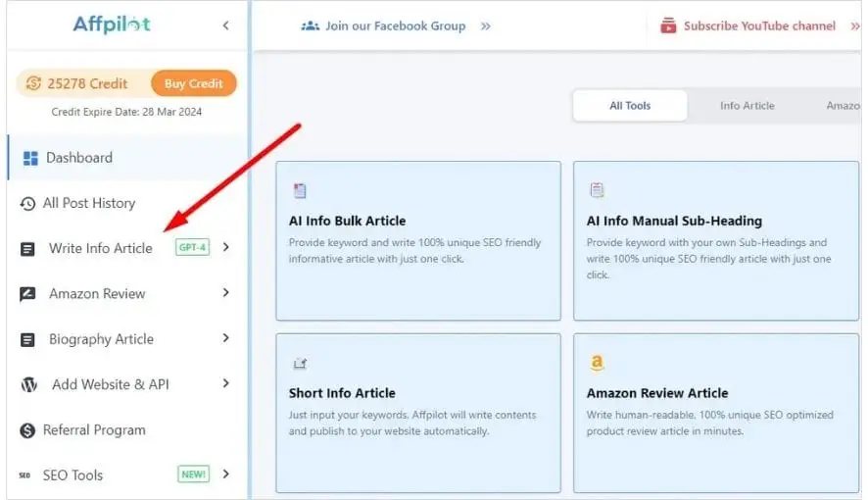Click the YouTube icon in header
The image size is (868, 500).
[x=668, y=26]
